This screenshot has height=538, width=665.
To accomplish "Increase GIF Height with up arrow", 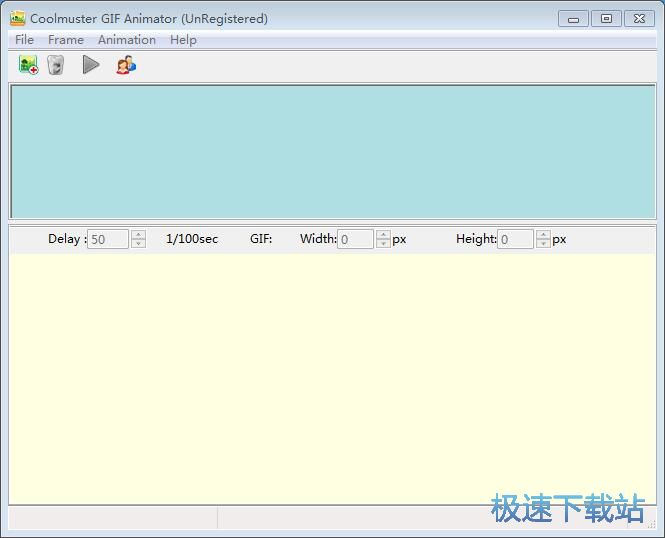I will 543,234.
